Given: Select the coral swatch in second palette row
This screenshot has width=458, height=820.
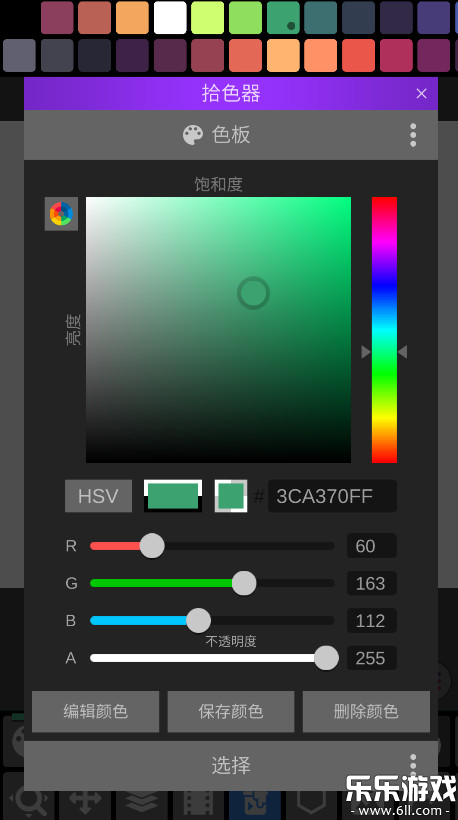Looking at the screenshot, I should pos(245,55).
